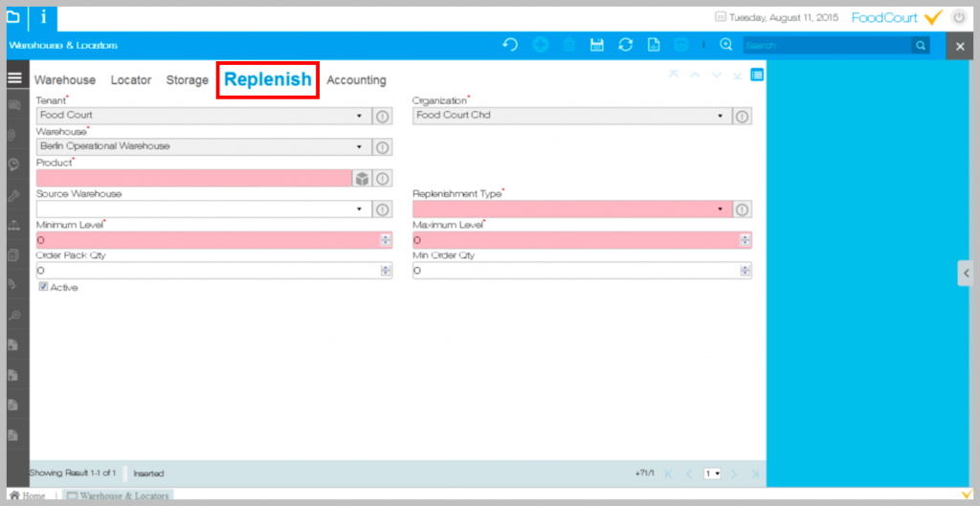Close the Warehouse & Locators window

960,46
